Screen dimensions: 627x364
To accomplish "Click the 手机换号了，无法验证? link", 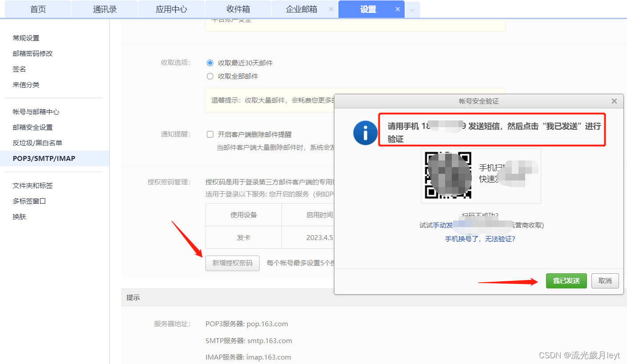I will 480,239.
